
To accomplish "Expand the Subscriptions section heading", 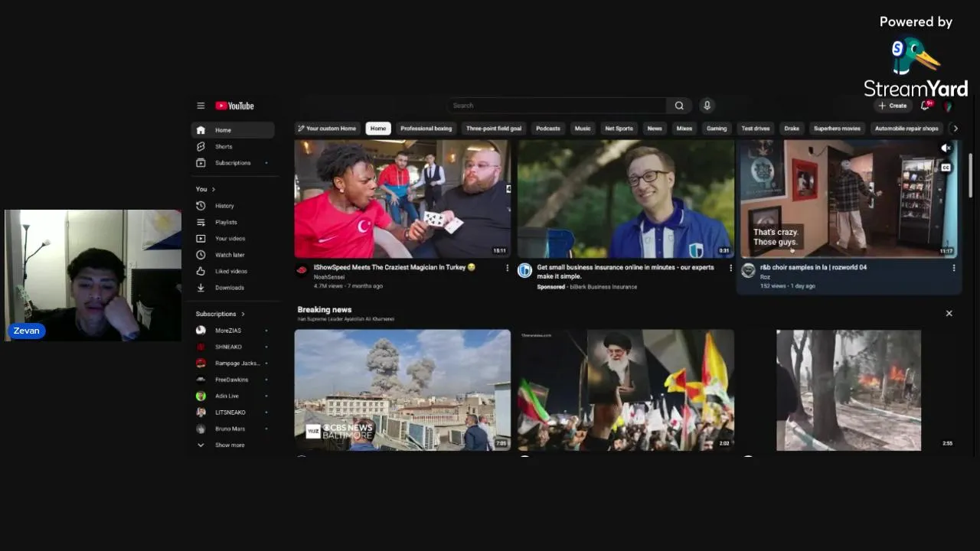I will coord(220,314).
